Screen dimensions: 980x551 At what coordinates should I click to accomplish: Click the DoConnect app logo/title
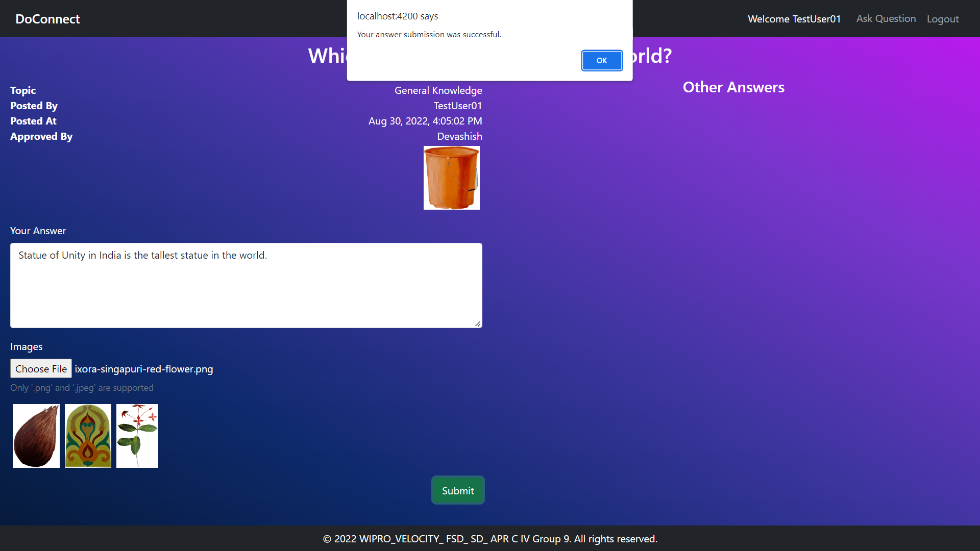click(48, 18)
